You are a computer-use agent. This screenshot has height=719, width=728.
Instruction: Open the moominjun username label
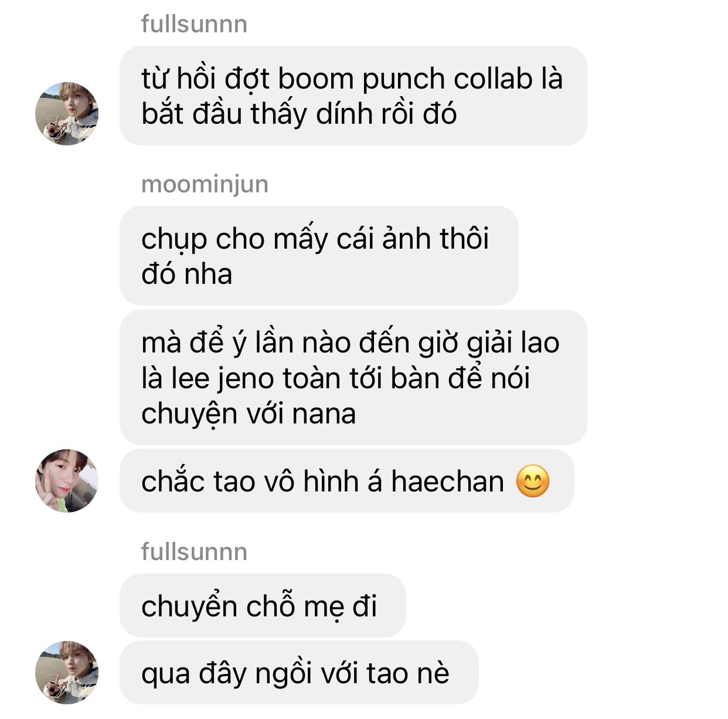click(x=205, y=184)
